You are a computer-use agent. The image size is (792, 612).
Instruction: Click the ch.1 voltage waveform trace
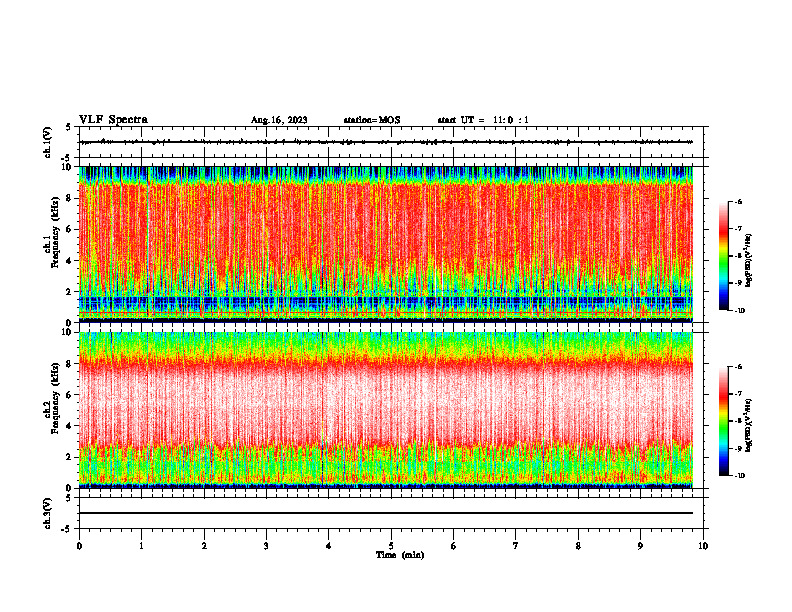[386, 142]
